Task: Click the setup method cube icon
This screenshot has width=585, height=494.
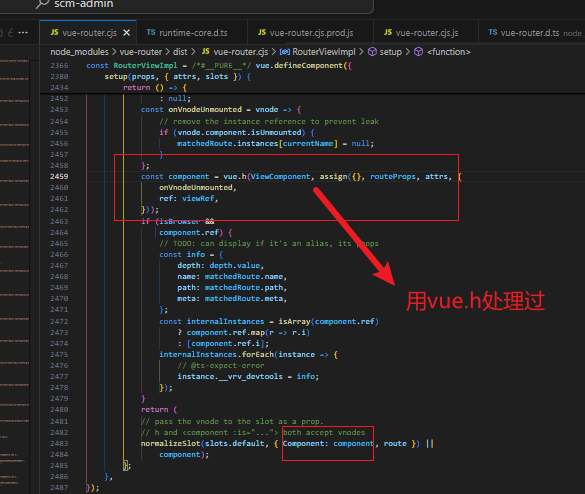Action: [372, 51]
